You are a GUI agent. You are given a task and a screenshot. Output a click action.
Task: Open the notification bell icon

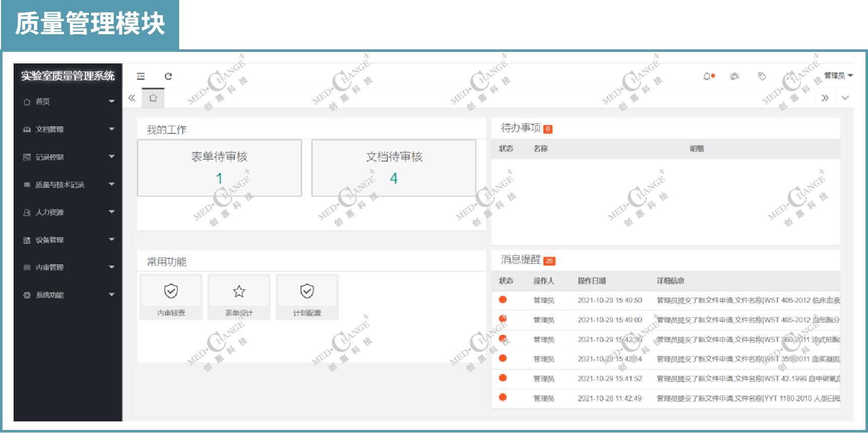(x=707, y=77)
